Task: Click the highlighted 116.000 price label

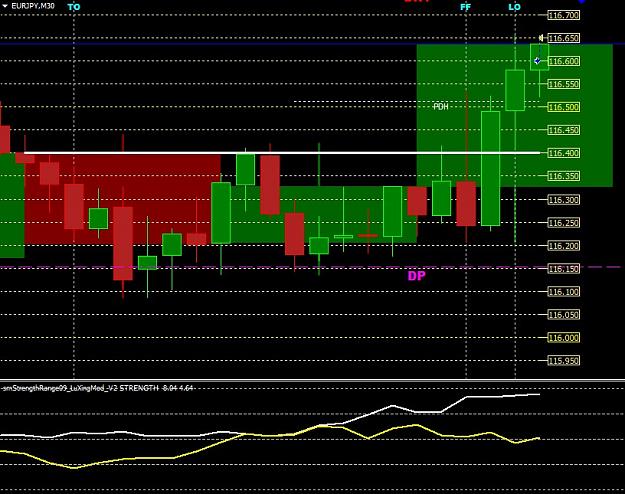Action: 564,338
